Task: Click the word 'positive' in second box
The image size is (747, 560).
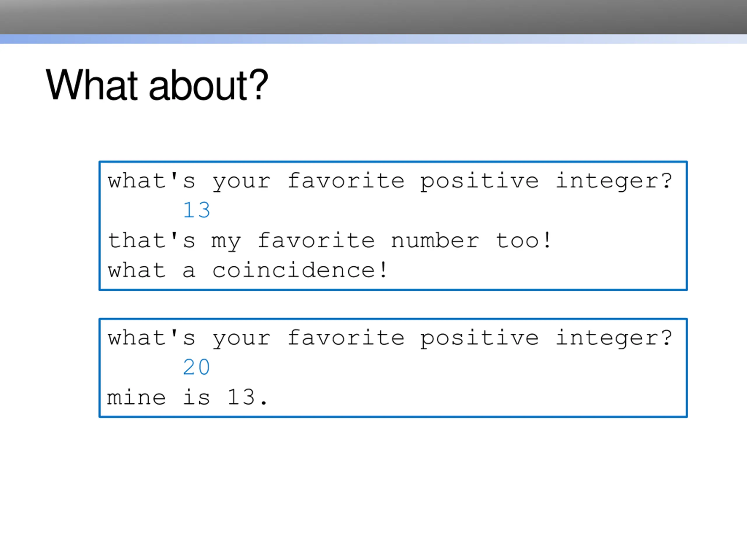Action: coord(479,338)
